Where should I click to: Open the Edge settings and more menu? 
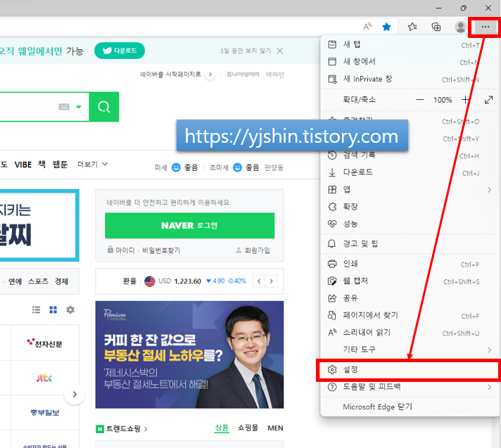(485, 27)
